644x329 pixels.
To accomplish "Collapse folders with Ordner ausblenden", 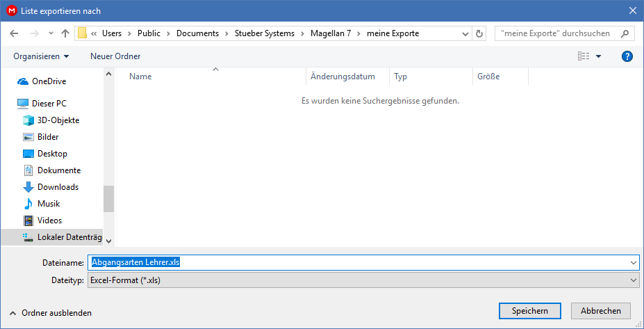I will [51, 313].
